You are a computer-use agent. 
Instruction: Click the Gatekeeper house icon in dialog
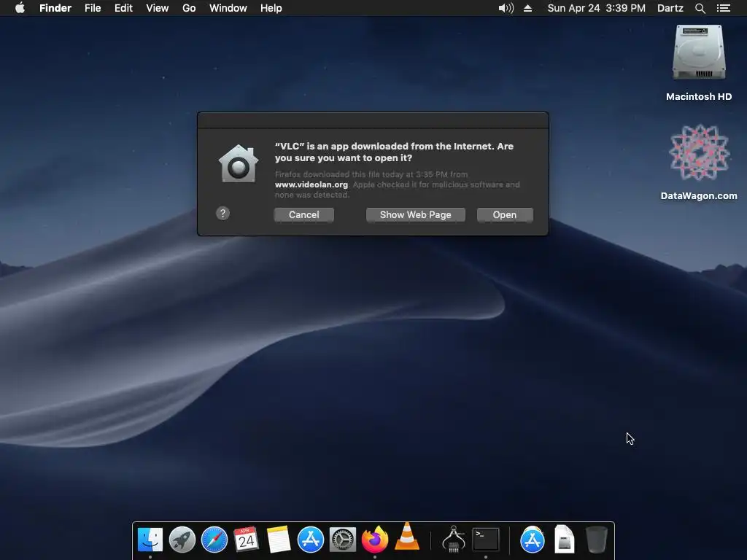(239, 163)
